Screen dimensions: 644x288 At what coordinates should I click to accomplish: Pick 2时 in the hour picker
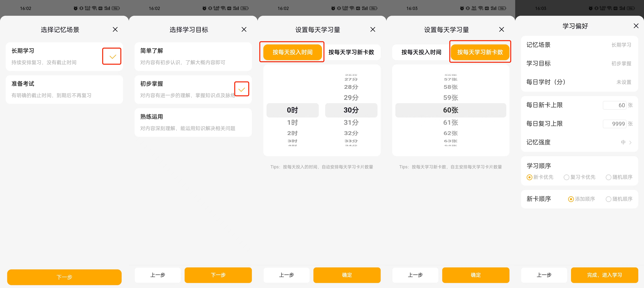tap(292, 133)
